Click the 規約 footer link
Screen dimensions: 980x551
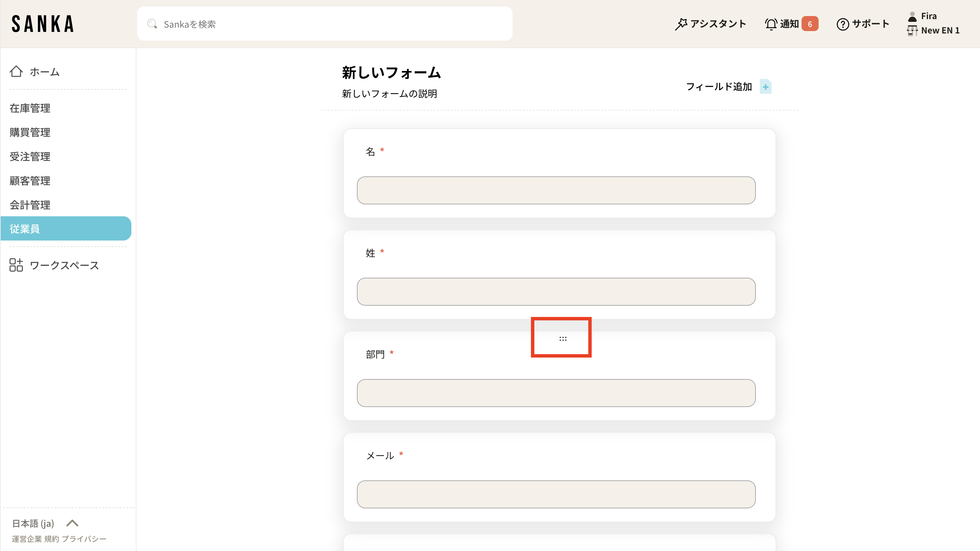(52, 539)
